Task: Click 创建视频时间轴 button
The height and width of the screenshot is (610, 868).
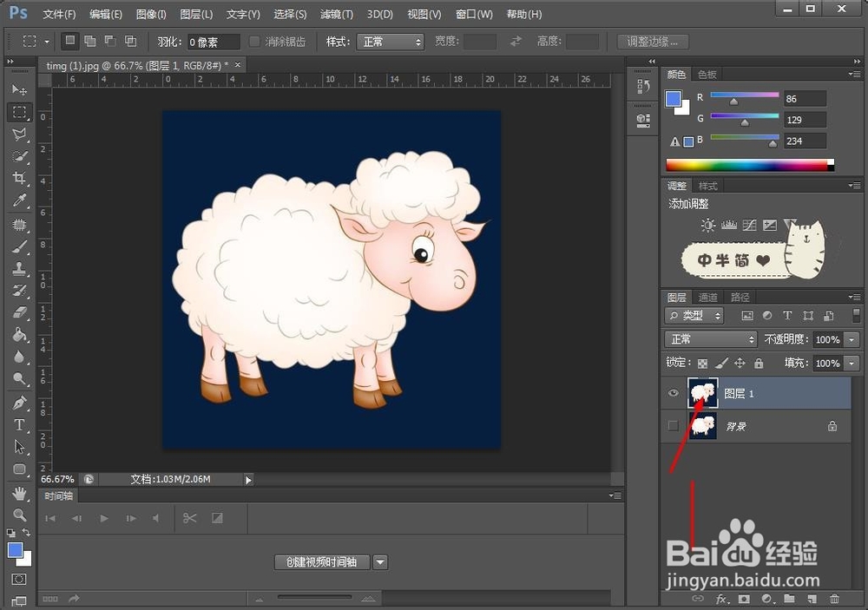Action: [x=322, y=562]
